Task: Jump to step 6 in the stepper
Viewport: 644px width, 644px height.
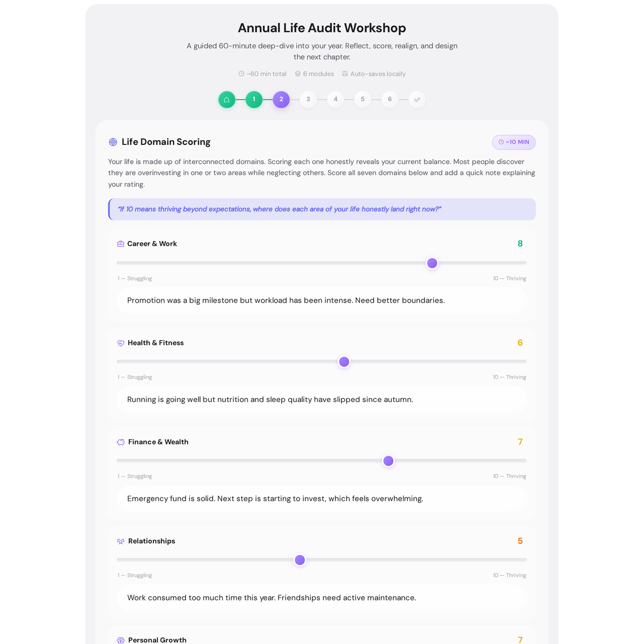Action: click(x=389, y=99)
